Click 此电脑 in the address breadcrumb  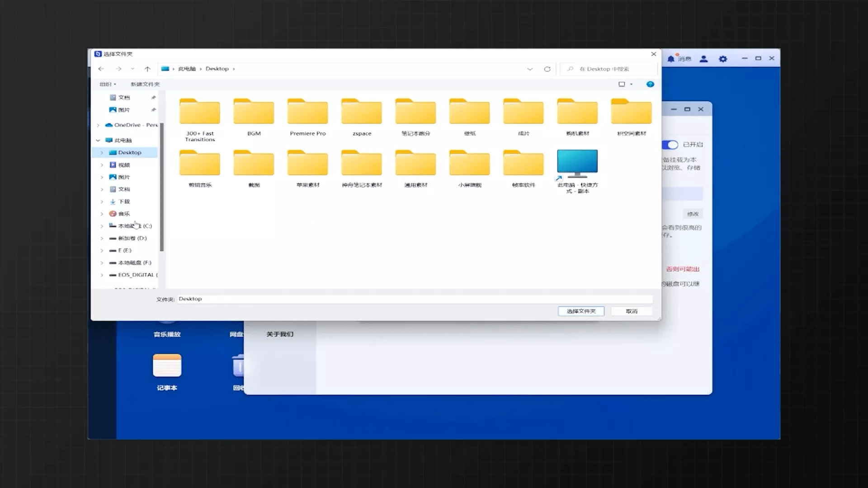(x=187, y=69)
